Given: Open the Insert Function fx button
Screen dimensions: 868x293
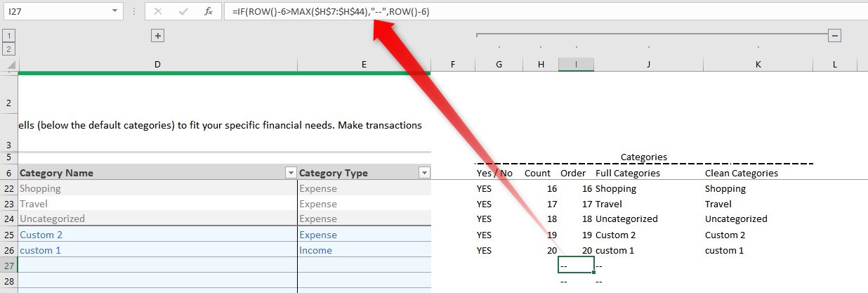Looking at the screenshot, I should click(208, 11).
